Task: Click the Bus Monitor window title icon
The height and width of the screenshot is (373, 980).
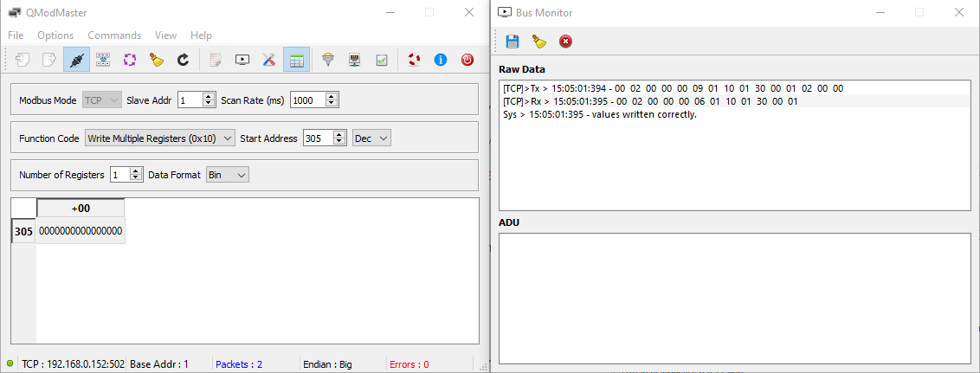Action: click(x=505, y=12)
